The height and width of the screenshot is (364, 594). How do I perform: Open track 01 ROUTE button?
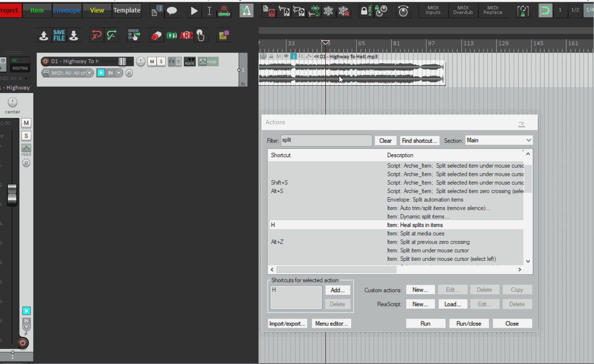pyautogui.click(x=190, y=61)
